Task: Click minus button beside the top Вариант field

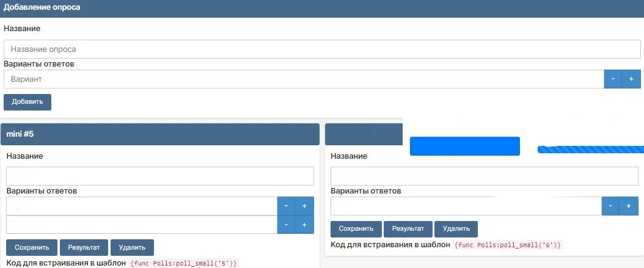Action: coord(613,79)
